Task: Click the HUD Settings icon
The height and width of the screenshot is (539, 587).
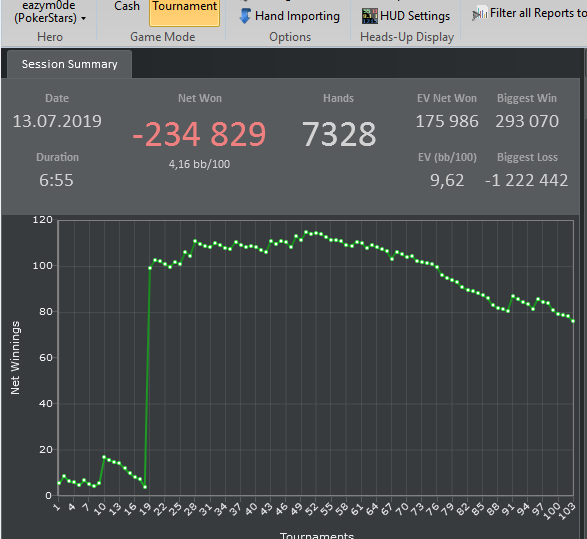Action: [369, 16]
